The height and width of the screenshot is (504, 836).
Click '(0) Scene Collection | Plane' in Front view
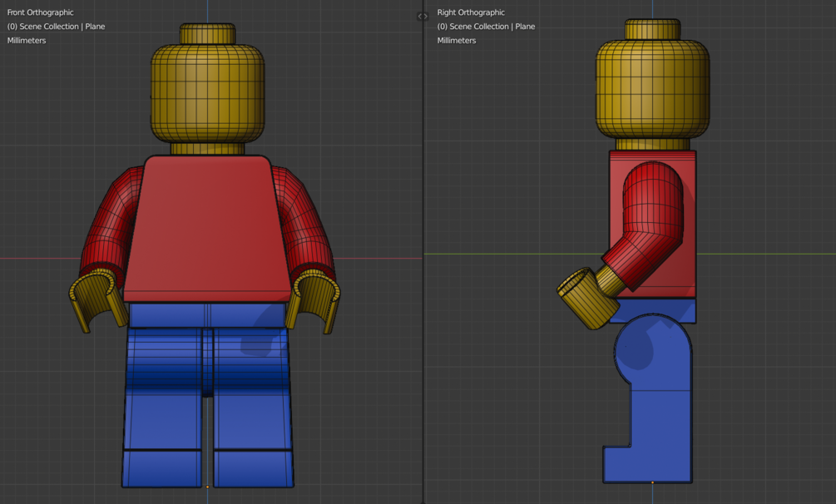pos(56,26)
